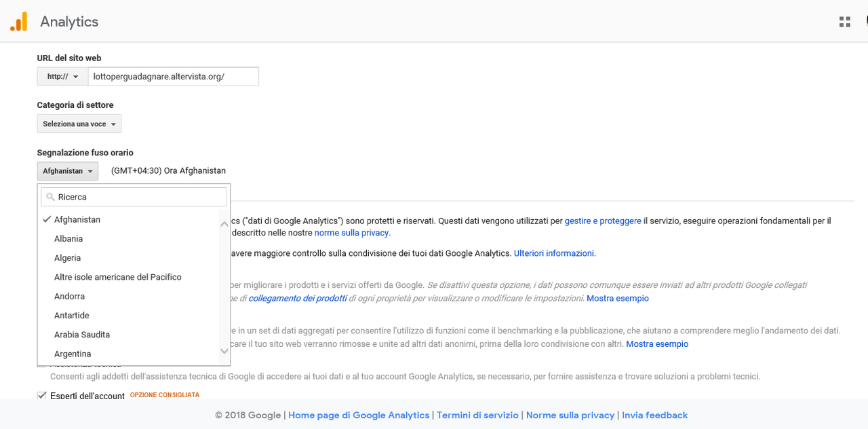Click the country list scroll down arrow
This screenshot has height=429, width=868.
[224, 351]
